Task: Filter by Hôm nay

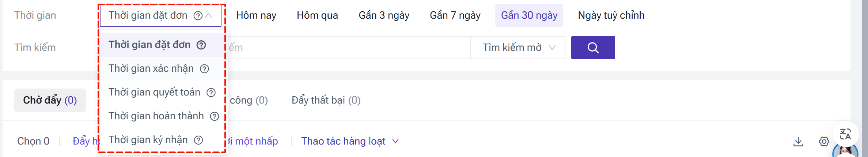Action: click(256, 15)
